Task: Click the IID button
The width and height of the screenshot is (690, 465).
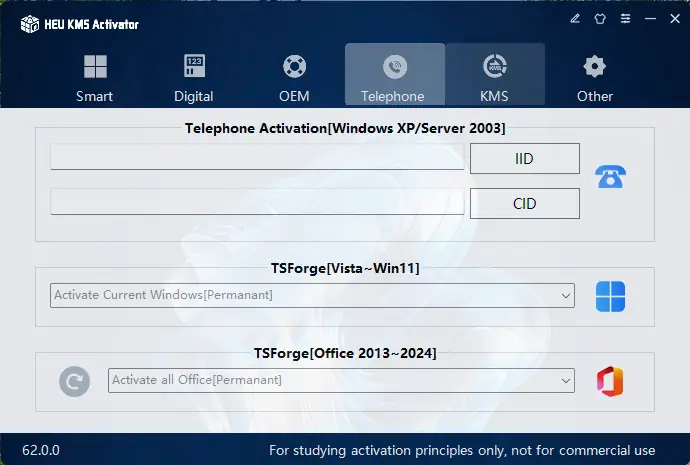Action: pos(525,158)
